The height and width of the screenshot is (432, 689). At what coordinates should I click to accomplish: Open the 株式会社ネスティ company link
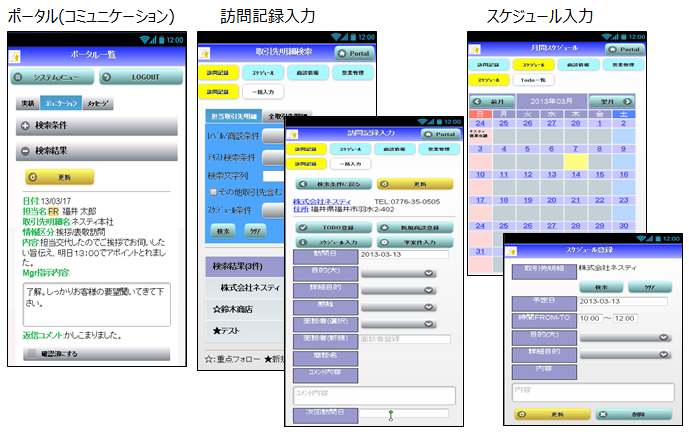click(322, 201)
